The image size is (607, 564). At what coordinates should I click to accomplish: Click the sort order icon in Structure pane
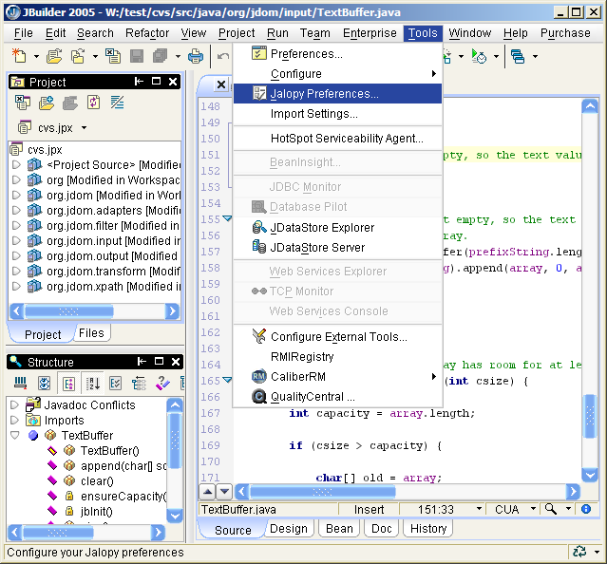pos(93,384)
